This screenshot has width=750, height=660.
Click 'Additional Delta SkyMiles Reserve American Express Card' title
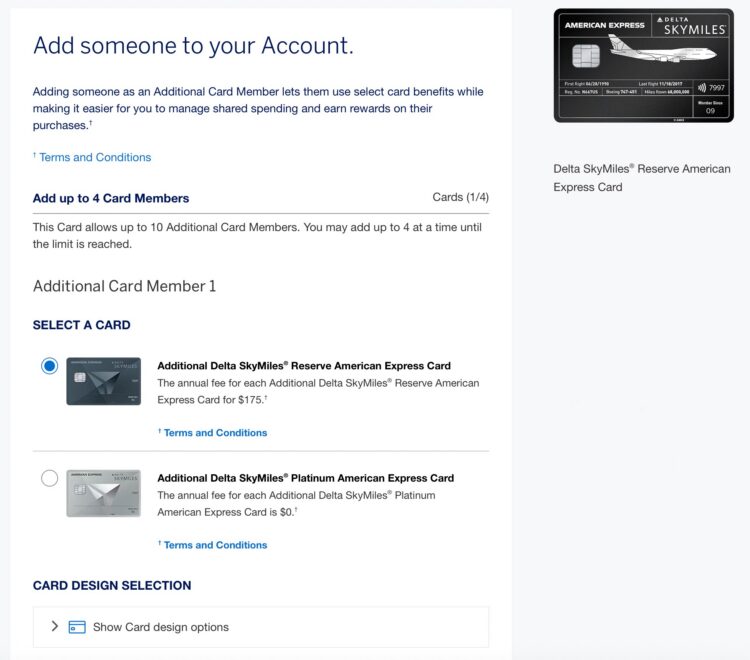(x=304, y=366)
